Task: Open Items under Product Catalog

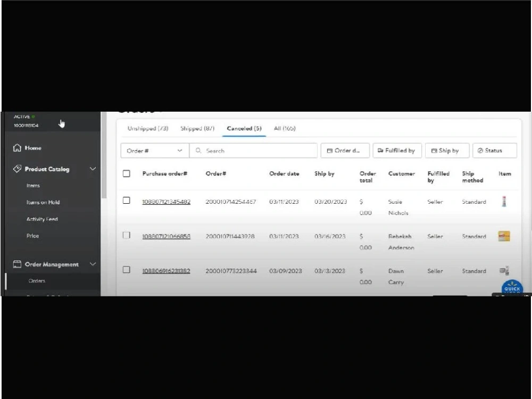Action: tap(33, 186)
